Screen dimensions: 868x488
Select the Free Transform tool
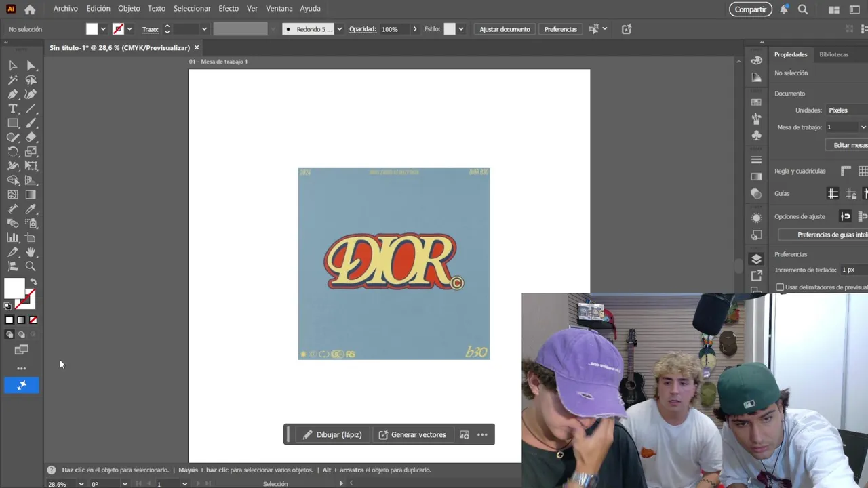click(31, 166)
